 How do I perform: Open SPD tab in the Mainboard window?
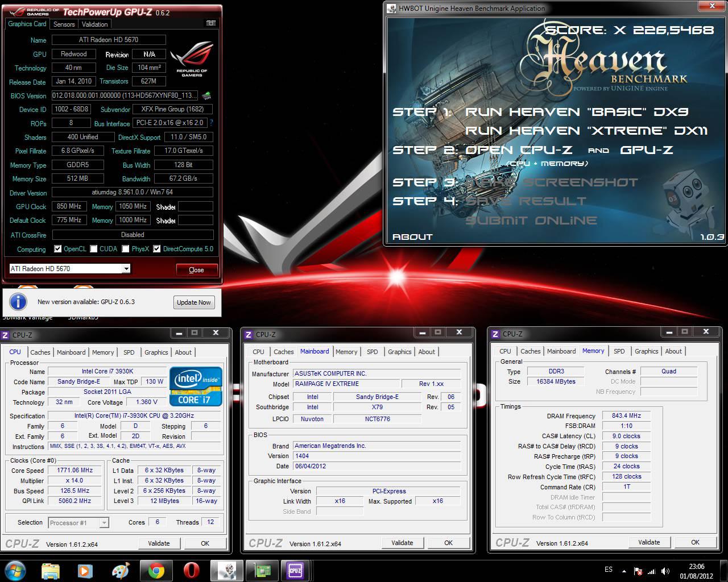373,352
